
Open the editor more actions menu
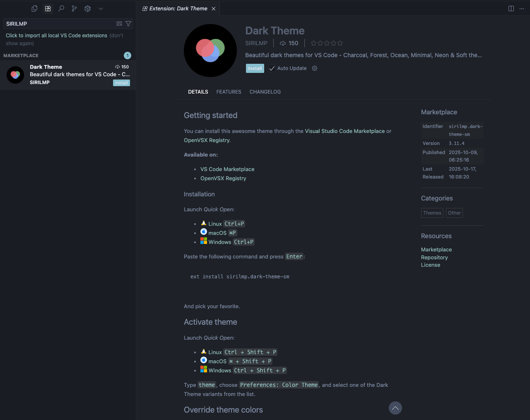tap(522, 8)
